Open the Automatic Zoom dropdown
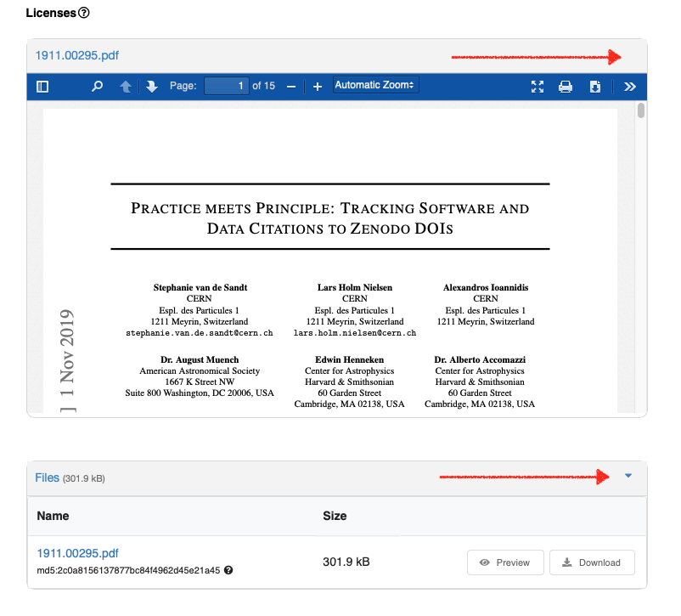 pyautogui.click(x=376, y=85)
